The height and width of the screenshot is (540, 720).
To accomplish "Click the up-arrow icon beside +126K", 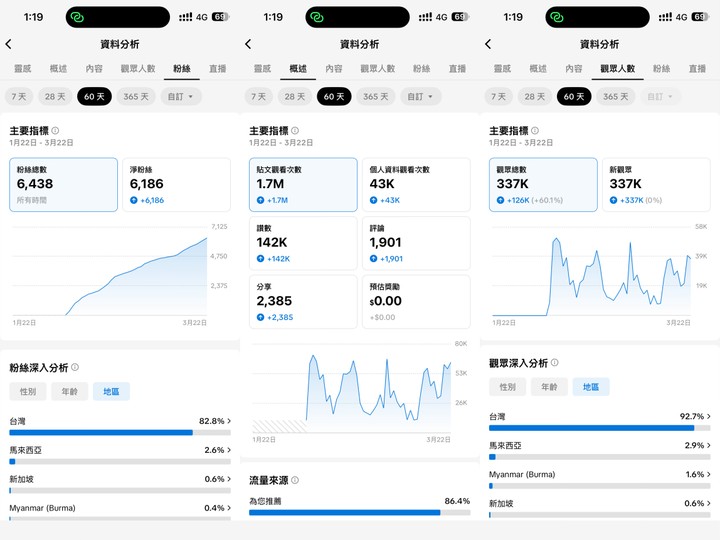I will click(x=502, y=200).
